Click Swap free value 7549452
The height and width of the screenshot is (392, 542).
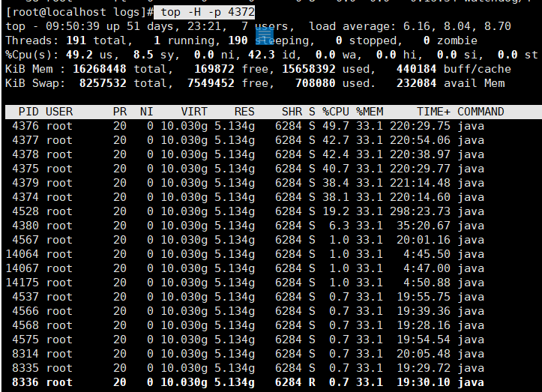click(211, 83)
